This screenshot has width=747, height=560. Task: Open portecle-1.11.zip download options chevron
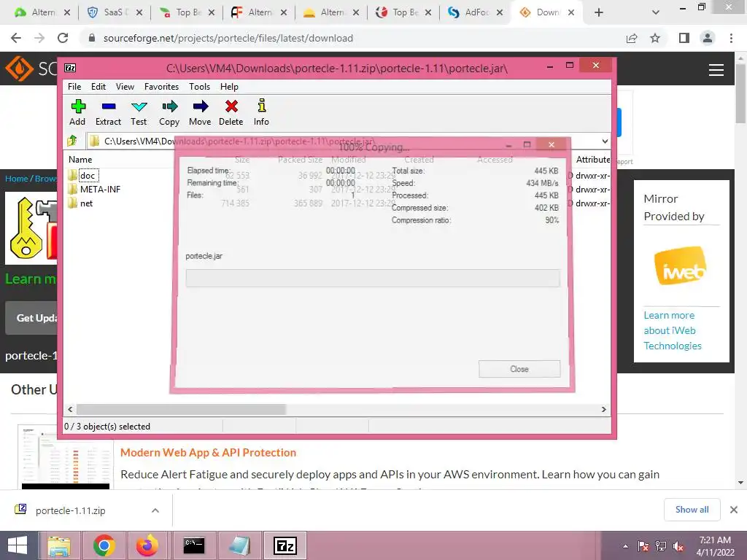pos(155,510)
